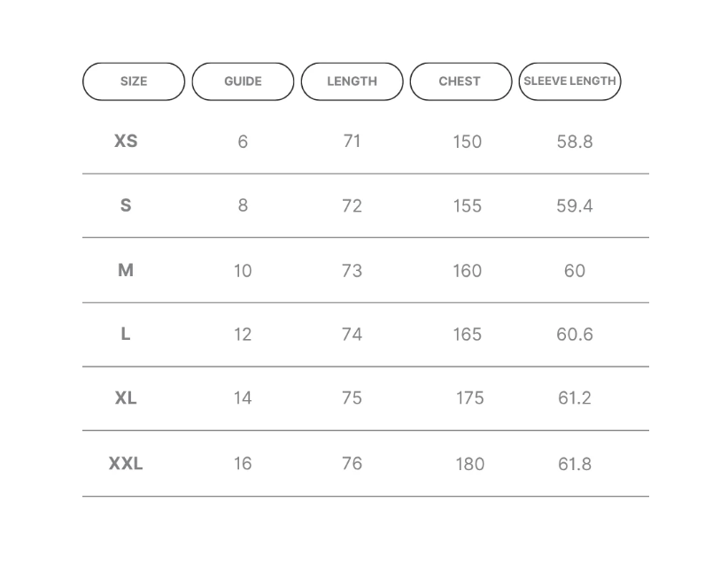Select the L size label
The width and height of the screenshot is (728, 579).
pyautogui.click(x=126, y=334)
